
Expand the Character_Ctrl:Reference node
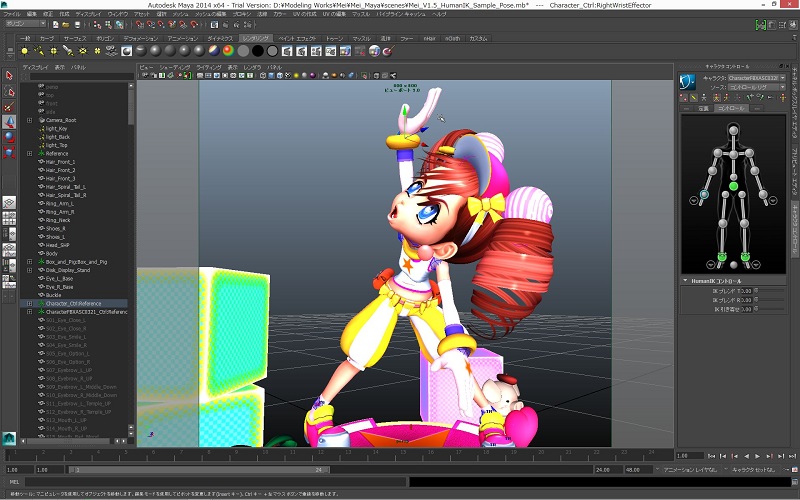coord(30,304)
